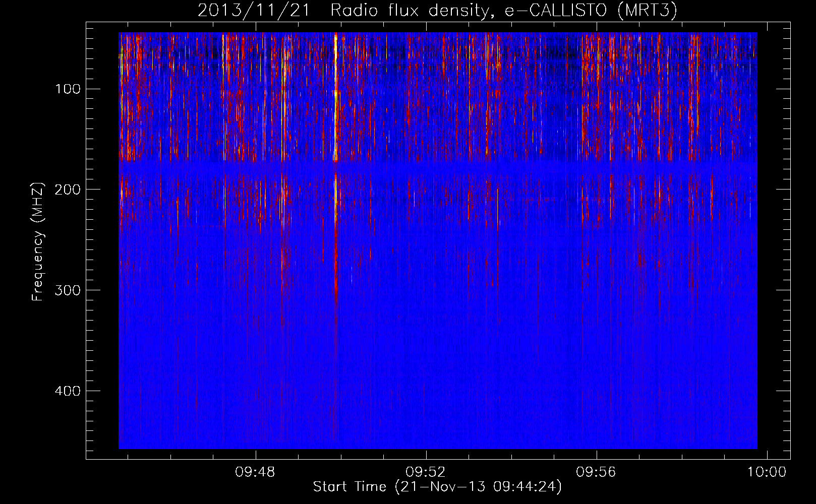Click the '200' frequency tick label
This screenshot has width=816, height=504.
[68, 190]
